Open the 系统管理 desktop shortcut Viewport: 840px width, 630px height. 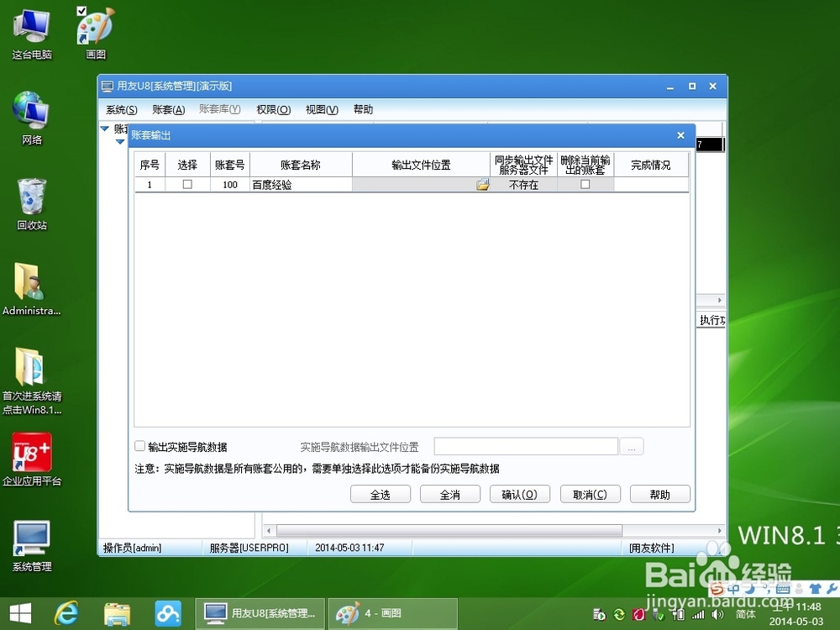[32, 546]
